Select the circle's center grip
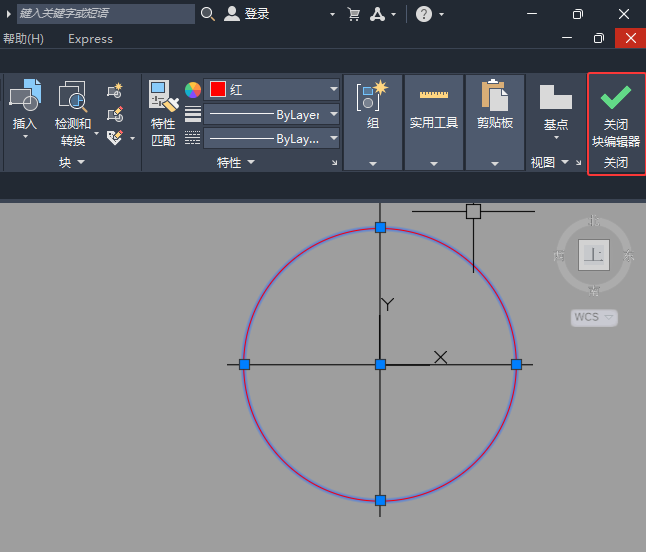Screen dimensions: 646x552 380,364
